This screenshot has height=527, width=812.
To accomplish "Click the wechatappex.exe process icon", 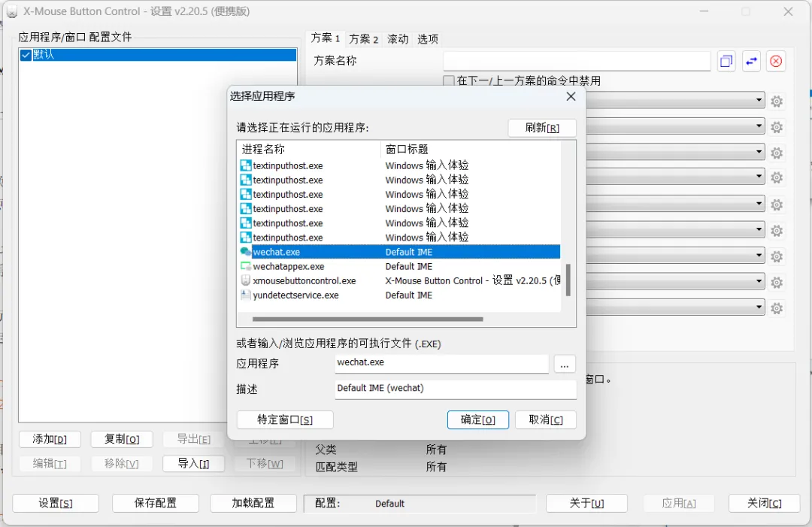I will click(246, 267).
